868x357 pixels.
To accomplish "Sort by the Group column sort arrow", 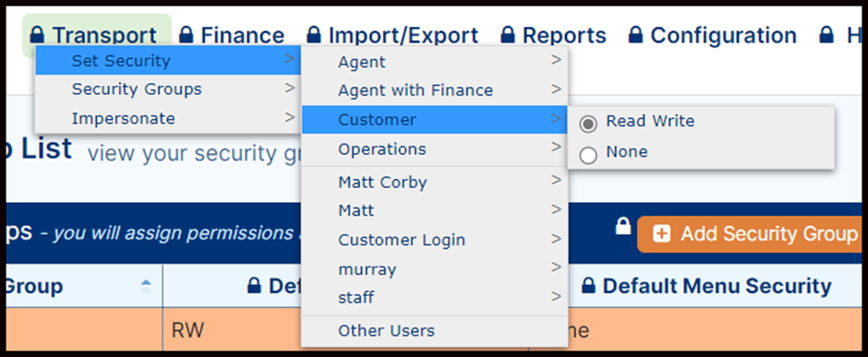I will (x=146, y=286).
